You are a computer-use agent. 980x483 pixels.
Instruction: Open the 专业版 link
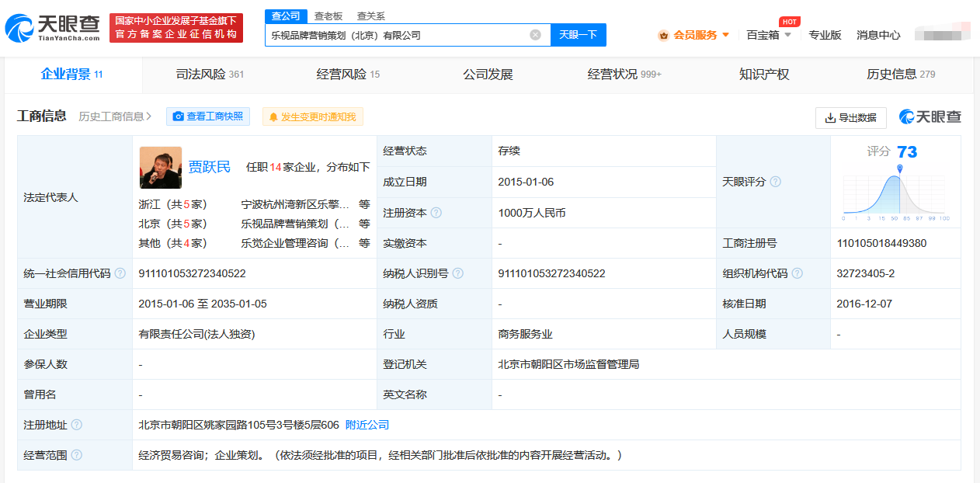[x=825, y=35]
